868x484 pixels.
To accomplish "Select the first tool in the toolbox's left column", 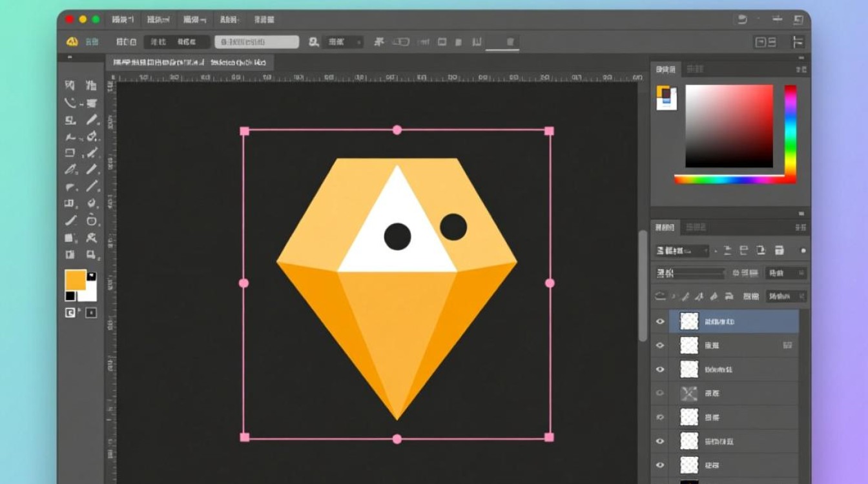I will (70, 85).
